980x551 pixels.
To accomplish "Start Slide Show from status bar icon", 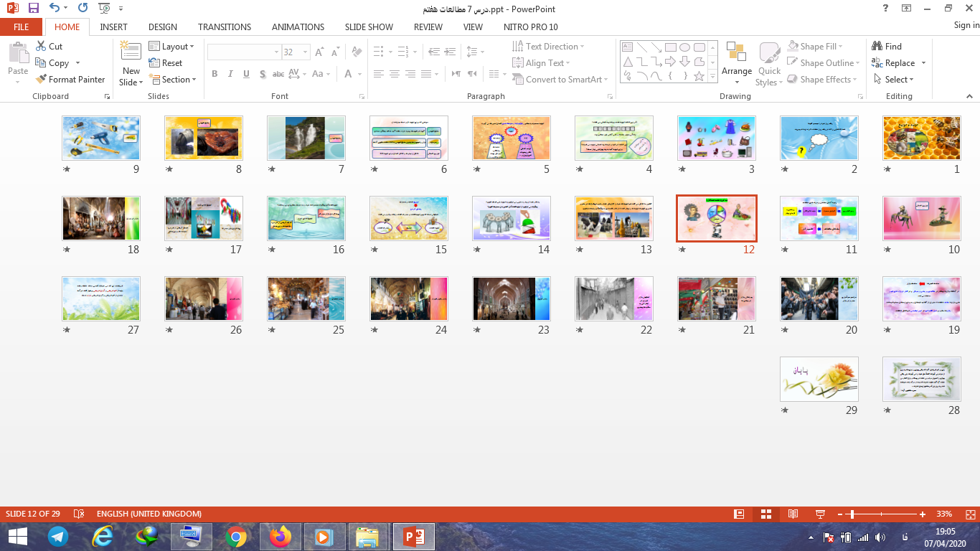I will tap(820, 514).
